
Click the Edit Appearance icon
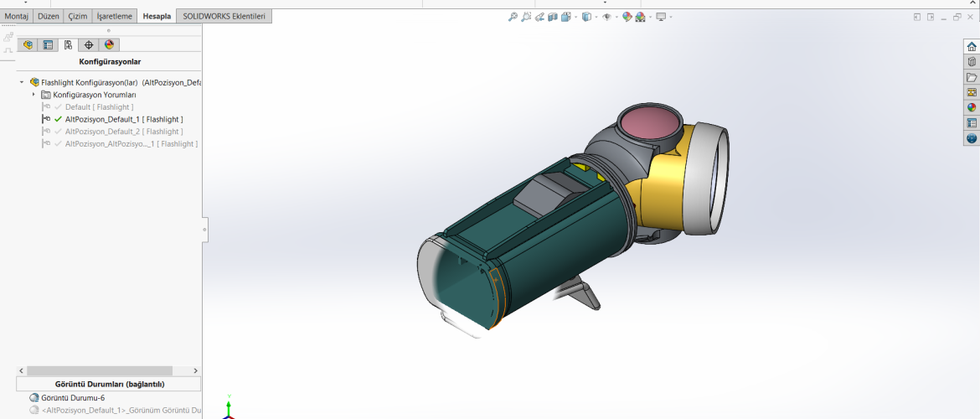(627, 17)
